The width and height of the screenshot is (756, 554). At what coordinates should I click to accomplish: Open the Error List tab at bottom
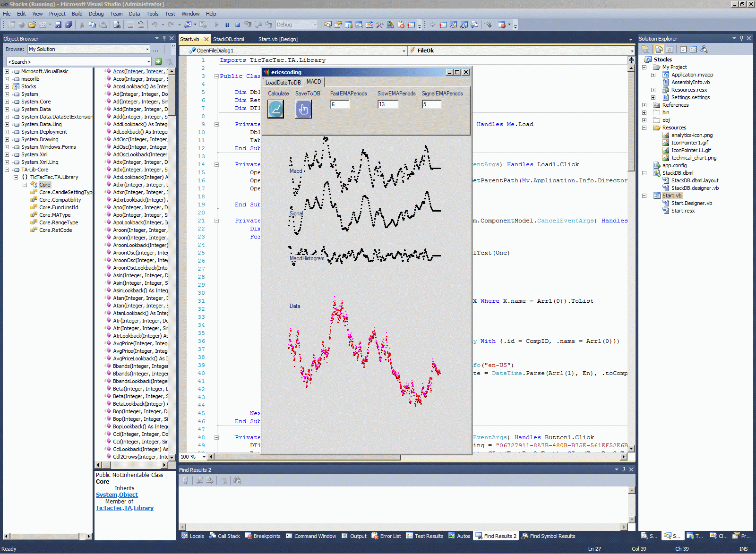pos(387,536)
